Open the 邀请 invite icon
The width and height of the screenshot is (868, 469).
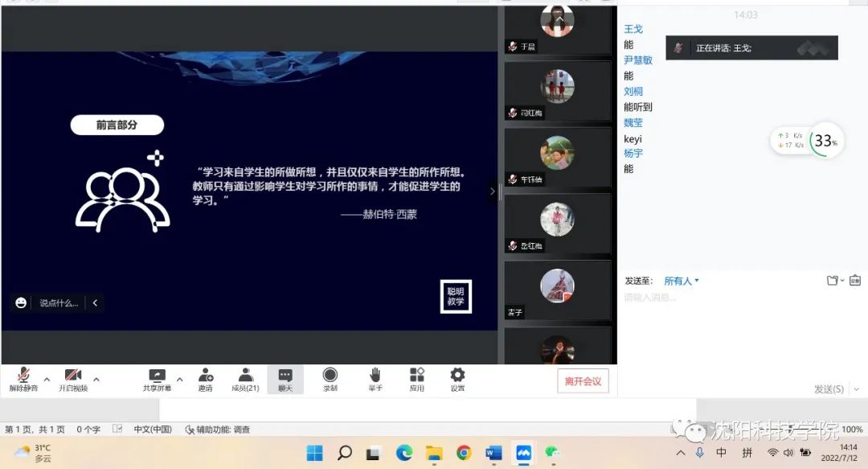(206, 378)
